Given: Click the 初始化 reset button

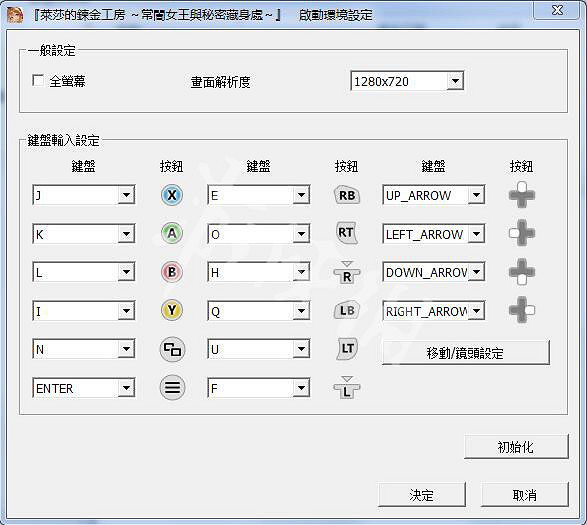Looking at the screenshot, I should click(x=516, y=446).
